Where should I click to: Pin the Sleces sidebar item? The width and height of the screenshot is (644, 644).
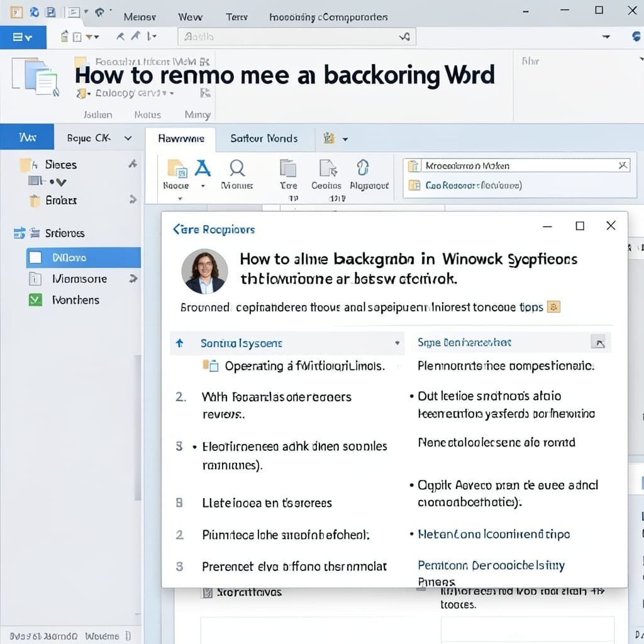pyautogui.click(x=132, y=164)
